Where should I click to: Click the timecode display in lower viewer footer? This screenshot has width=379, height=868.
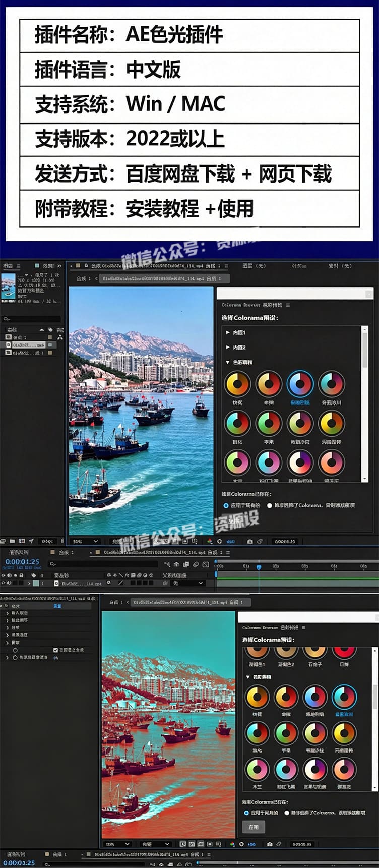tap(302, 844)
